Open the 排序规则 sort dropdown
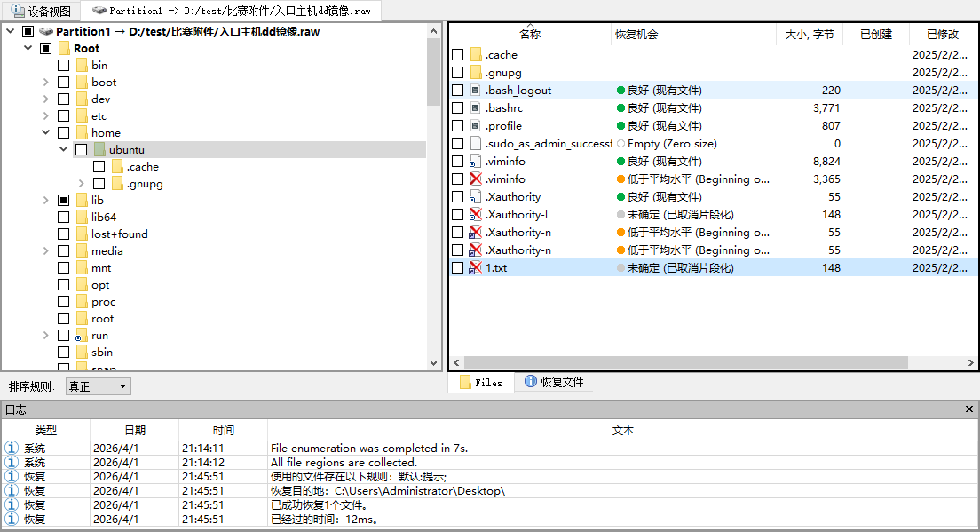The image size is (980, 532). (124, 385)
